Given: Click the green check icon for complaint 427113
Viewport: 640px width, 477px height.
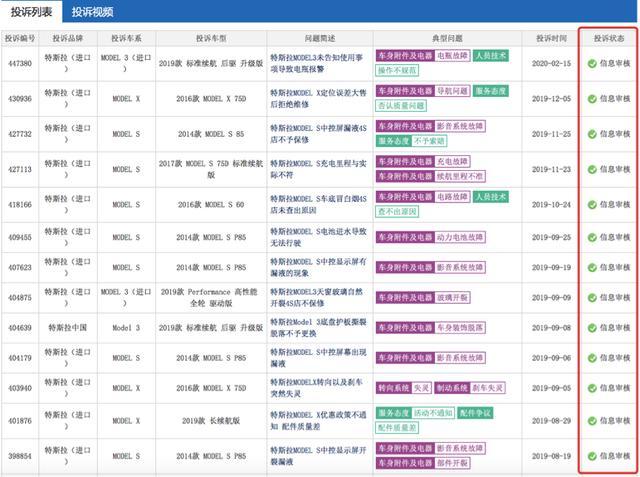Looking at the screenshot, I should (592, 169).
